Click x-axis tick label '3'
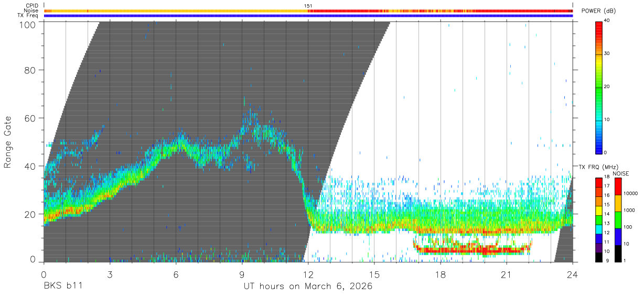Image resolution: width=644 pixels, height=297 pixels. 110,274
